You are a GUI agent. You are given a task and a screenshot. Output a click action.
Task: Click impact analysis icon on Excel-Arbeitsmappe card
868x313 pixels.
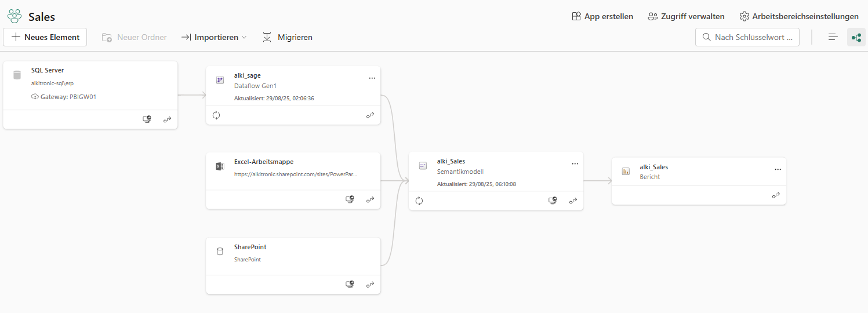tap(350, 199)
